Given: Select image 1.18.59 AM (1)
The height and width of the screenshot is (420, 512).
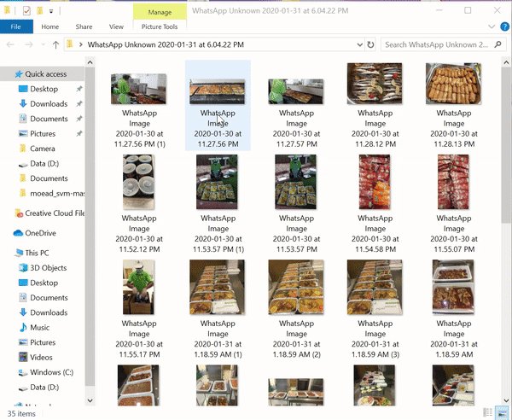Looking at the screenshot, I should coord(217,287).
